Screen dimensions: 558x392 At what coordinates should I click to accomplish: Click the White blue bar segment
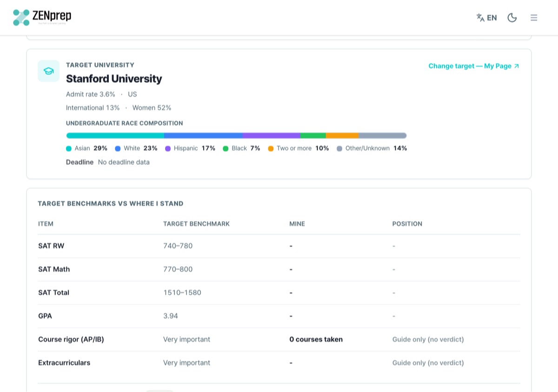[203, 136]
